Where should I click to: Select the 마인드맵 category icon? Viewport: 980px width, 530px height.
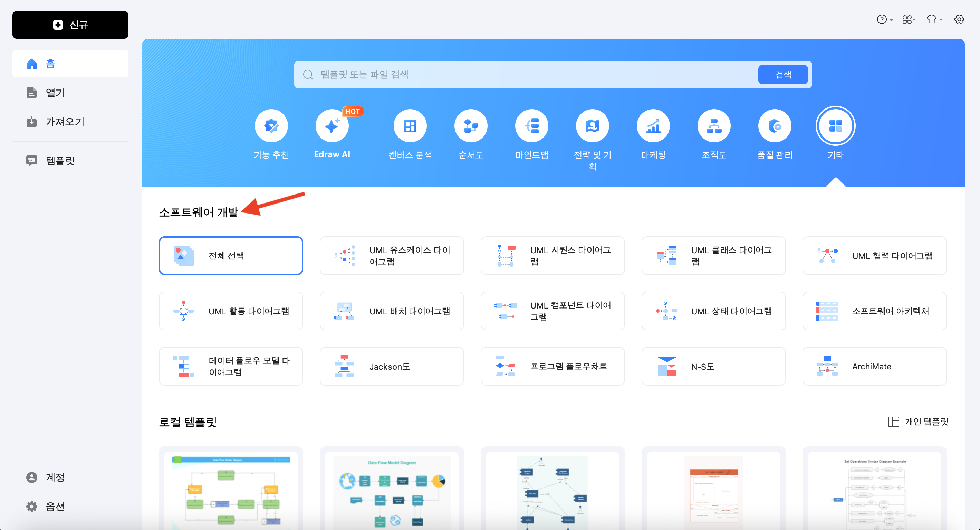pos(532,126)
